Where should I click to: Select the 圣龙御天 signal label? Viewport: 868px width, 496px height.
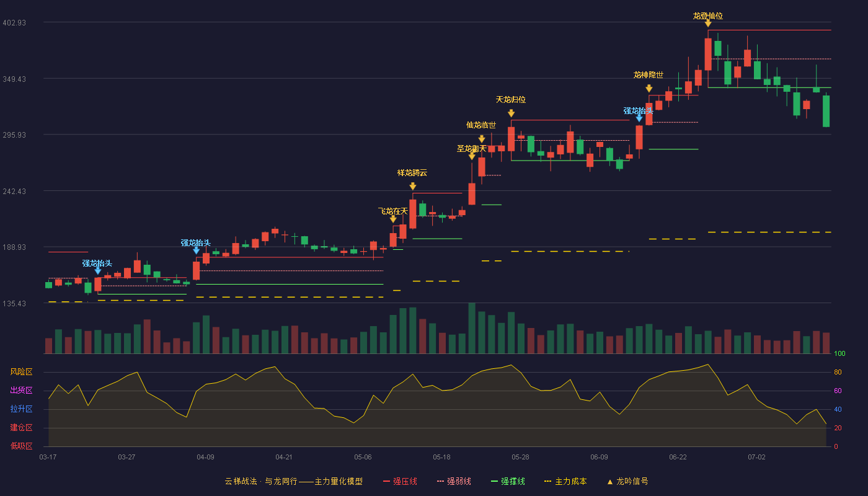pos(472,148)
